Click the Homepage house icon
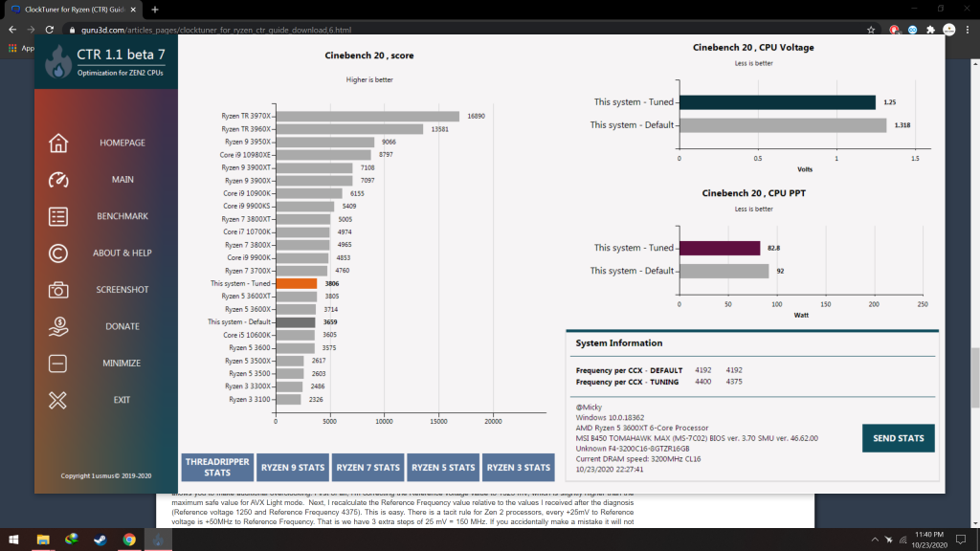The height and width of the screenshot is (551, 980). click(x=58, y=143)
